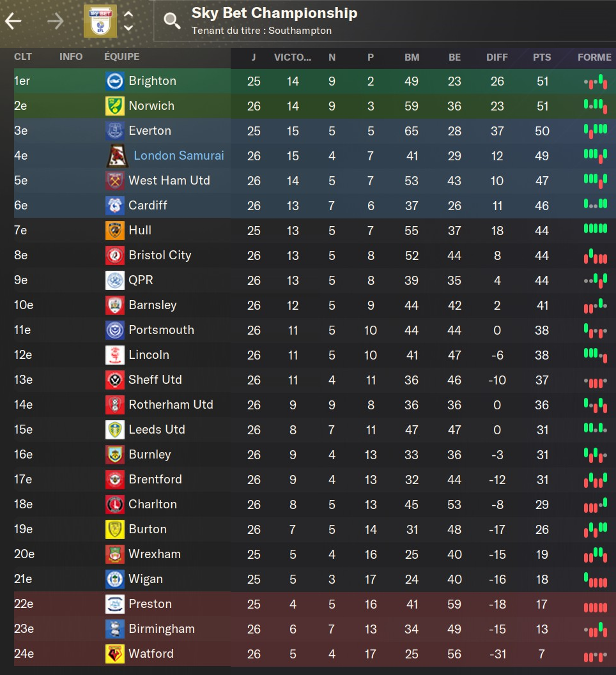Image resolution: width=616 pixels, height=675 pixels.
Task: Open the Everton team link
Action: (x=150, y=131)
